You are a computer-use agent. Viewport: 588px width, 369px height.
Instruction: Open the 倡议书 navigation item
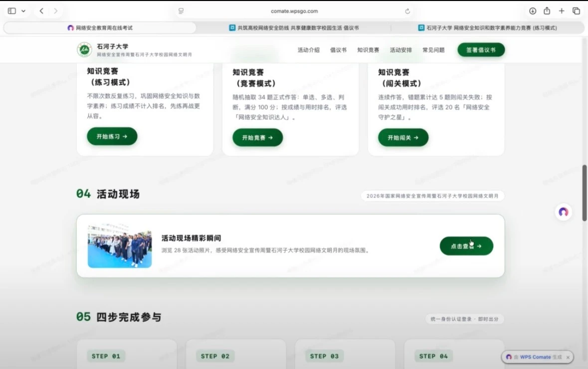pyautogui.click(x=338, y=50)
